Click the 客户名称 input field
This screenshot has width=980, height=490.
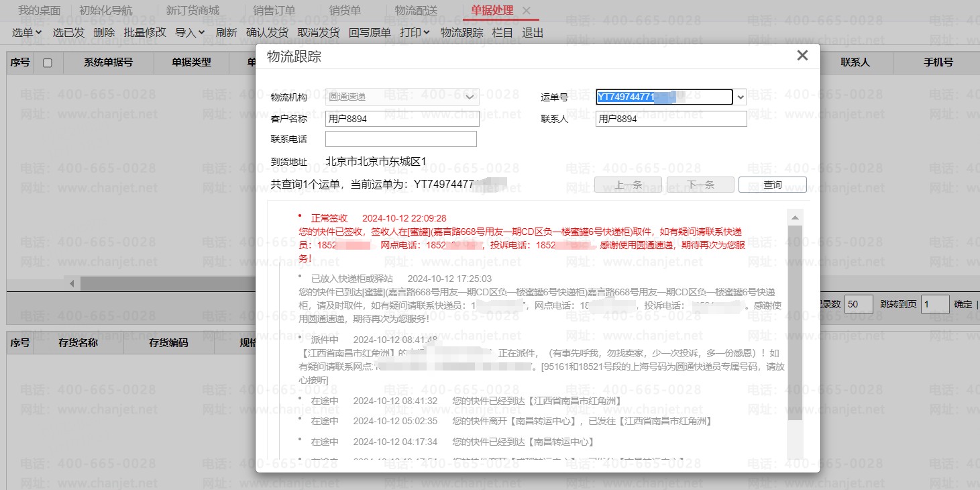point(402,119)
